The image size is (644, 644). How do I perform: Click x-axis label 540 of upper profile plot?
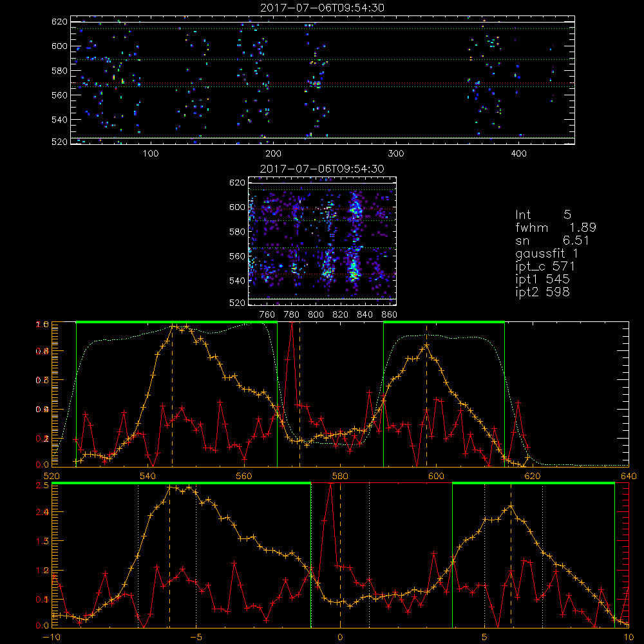pos(148,476)
